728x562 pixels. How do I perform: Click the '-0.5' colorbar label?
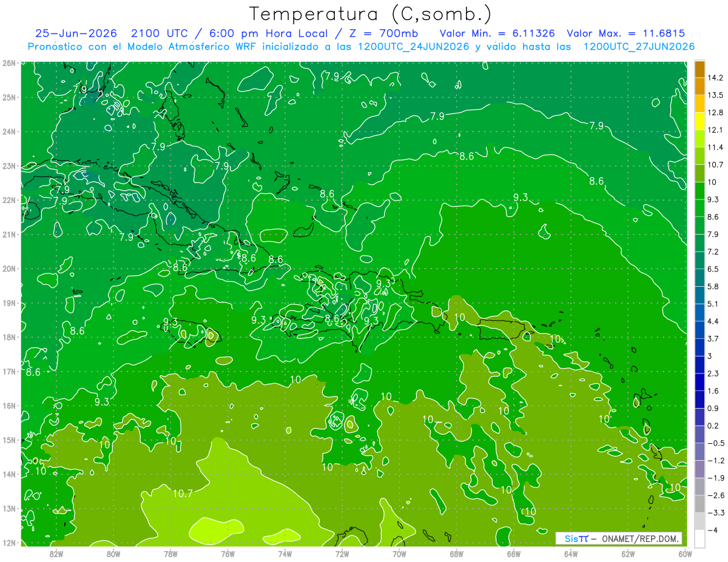tap(715, 443)
